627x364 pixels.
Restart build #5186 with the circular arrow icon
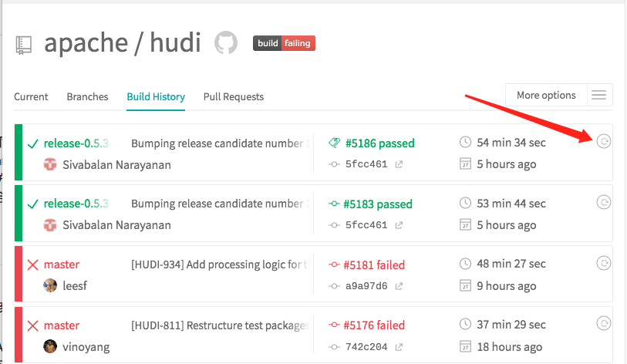[x=603, y=141]
